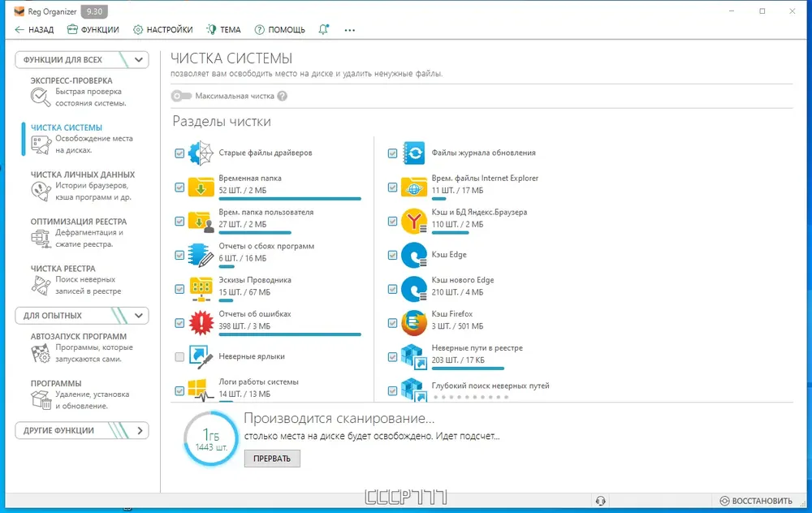Click the Временная папка size bar
812x513 pixels.
tap(290, 199)
